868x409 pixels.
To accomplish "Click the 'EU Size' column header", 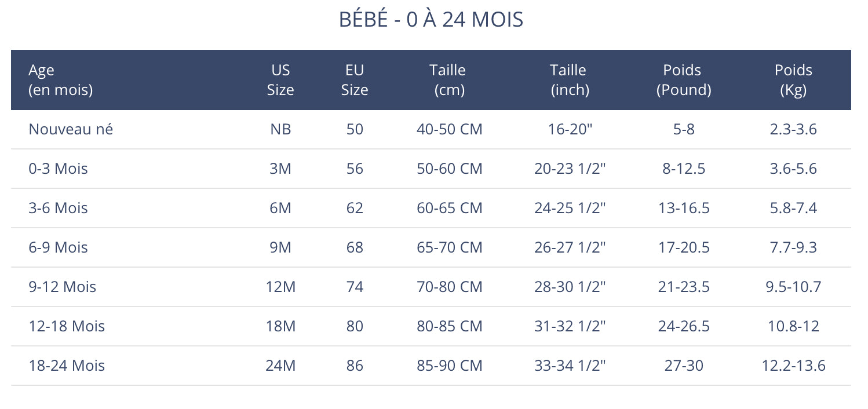I will [355, 80].
